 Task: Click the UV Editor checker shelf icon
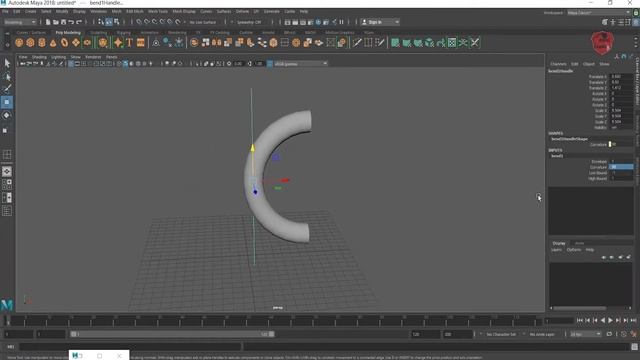coord(452,42)
